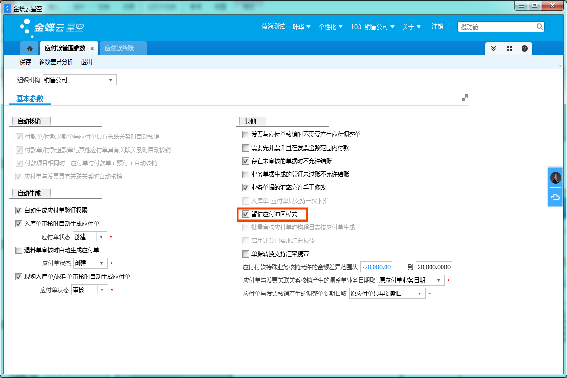
Task: Toggle first checkbox in right-hand 其他 section
Action: pos(245,135)
